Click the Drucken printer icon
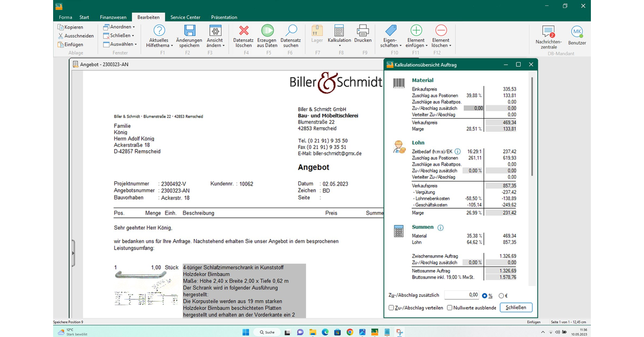Image resolution: width=644 pixels, height=337 pixels. pyautogui.click(x=363, y=31)
